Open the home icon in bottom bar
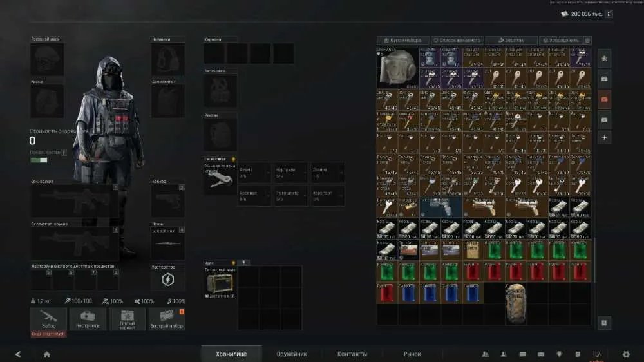The width and height of the screenshot is (644, 362). (x=47, y=354)
